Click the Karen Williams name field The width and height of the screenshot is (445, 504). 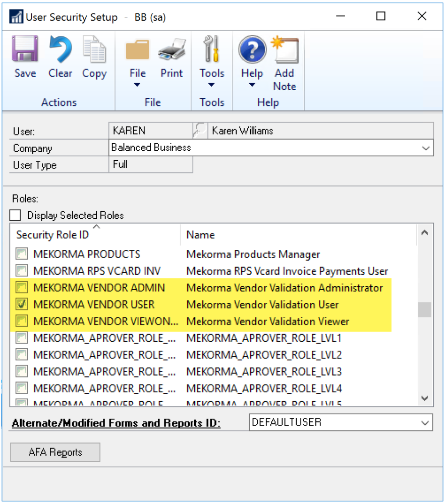point(320,131)
